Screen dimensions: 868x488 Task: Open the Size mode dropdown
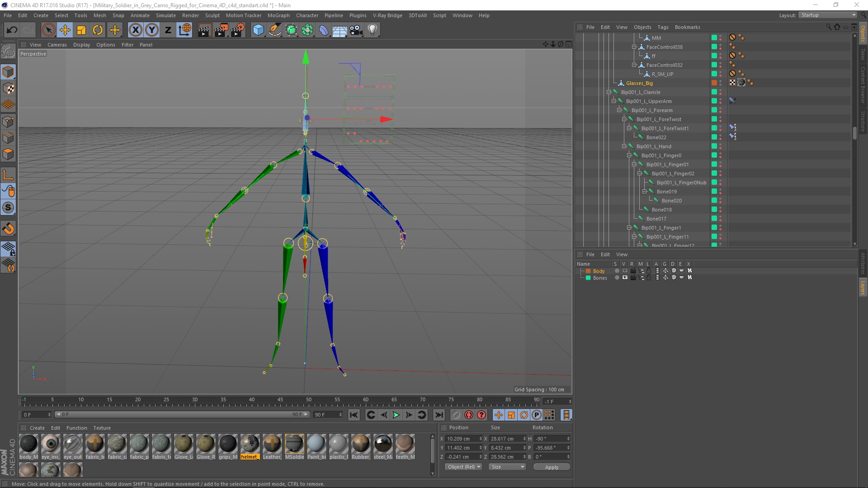point(508,467)
